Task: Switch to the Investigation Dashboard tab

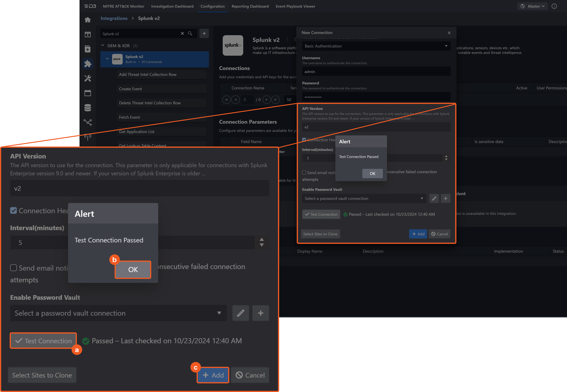Action: point(172,6)
